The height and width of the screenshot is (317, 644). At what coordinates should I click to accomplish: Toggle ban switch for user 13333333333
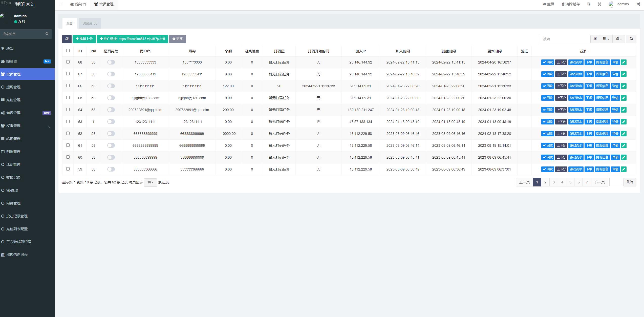111,62
